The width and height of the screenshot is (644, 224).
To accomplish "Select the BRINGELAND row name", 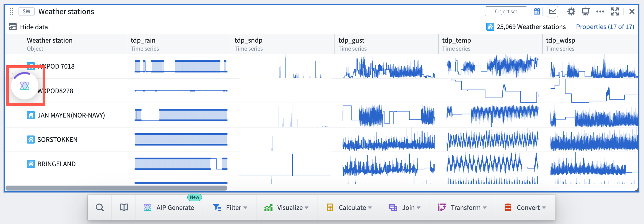I will (x=56, y=164).
